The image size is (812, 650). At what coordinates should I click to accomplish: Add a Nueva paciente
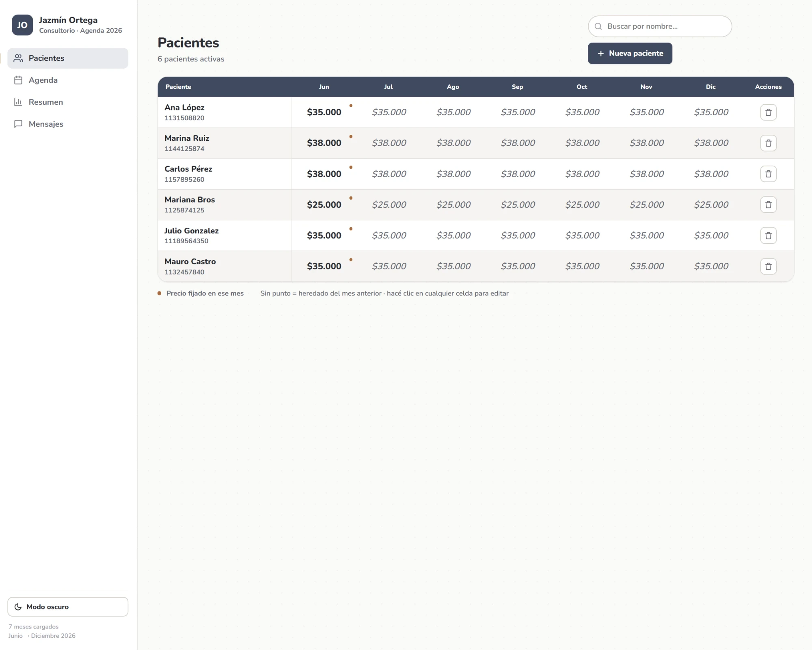click(630, 53)
